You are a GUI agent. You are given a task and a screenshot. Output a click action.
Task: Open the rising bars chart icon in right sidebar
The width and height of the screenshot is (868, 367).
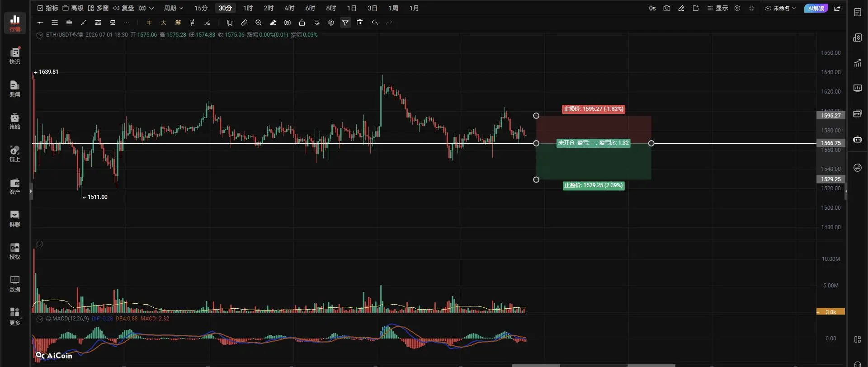click(858, 63)
